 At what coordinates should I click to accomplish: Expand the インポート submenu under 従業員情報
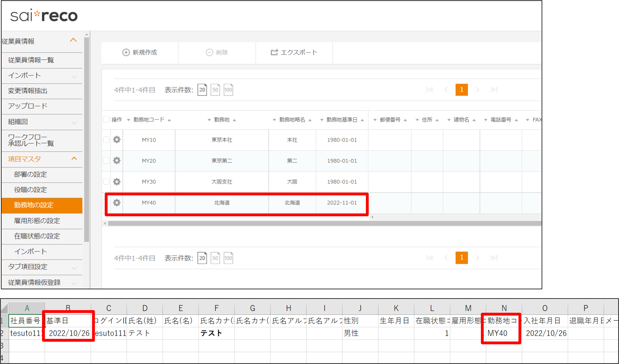[x=74, y=76]
